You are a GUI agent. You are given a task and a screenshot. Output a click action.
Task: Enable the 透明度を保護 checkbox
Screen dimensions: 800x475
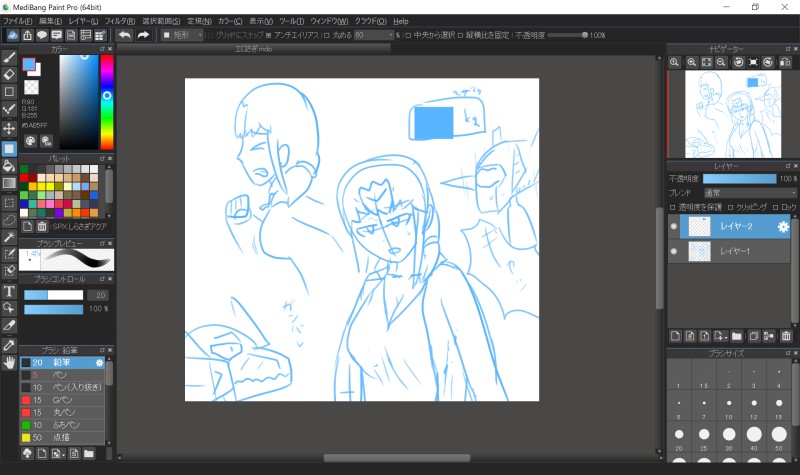click(672, 206)
